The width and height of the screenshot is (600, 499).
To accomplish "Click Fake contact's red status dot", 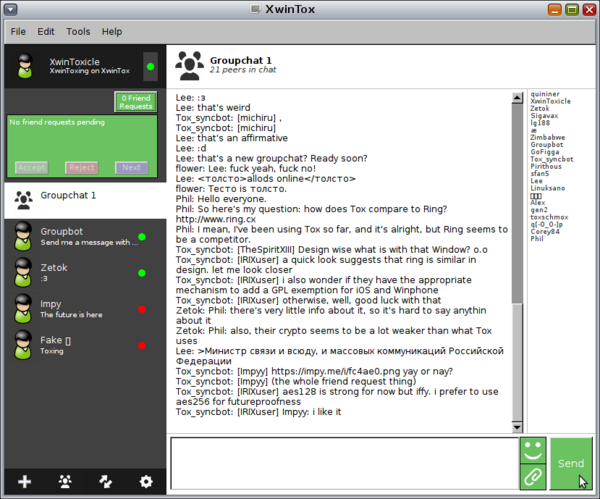I will click(142, 345).
